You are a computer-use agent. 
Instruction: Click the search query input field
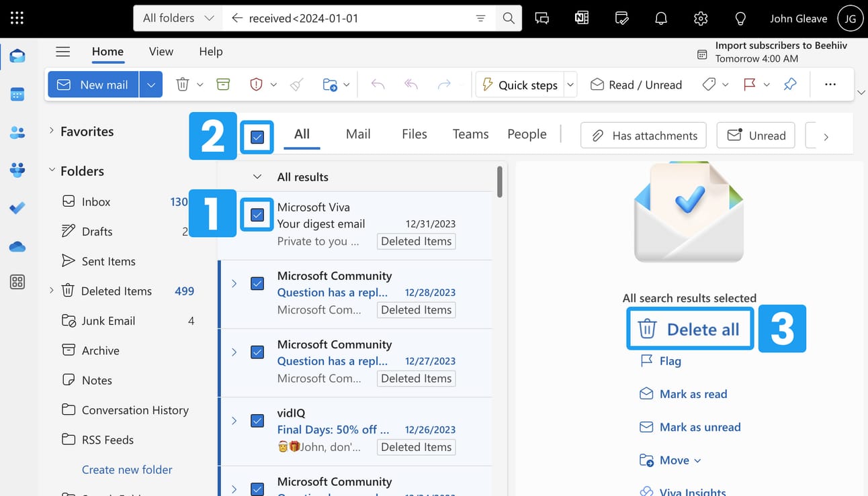[356, 18]
